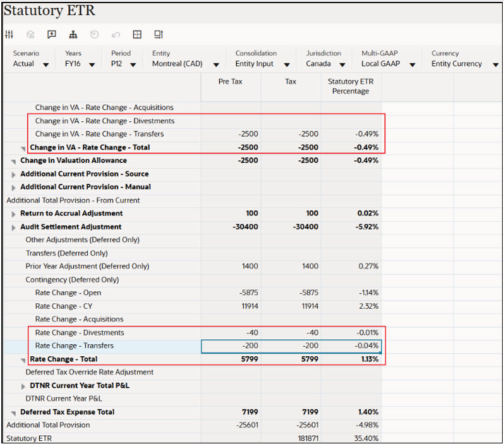Screen dimensions: 504x444
Task: Open the add comment icon
Action: (52, 34)
